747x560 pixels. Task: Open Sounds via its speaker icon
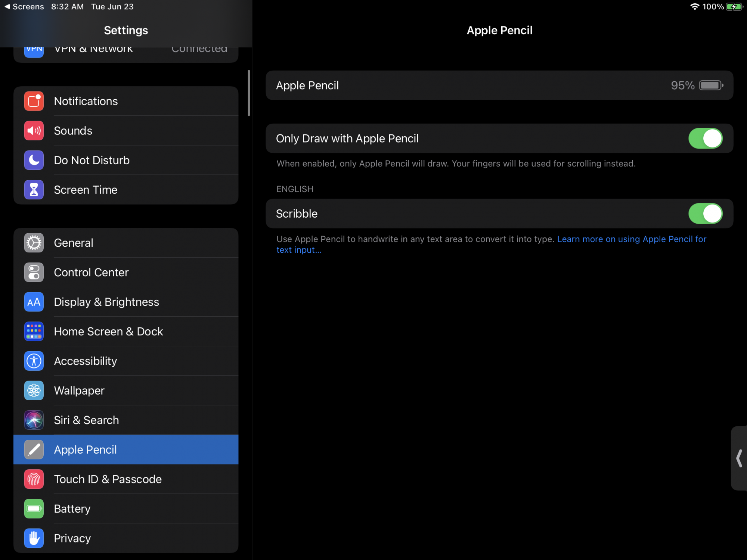coord(34,131)
